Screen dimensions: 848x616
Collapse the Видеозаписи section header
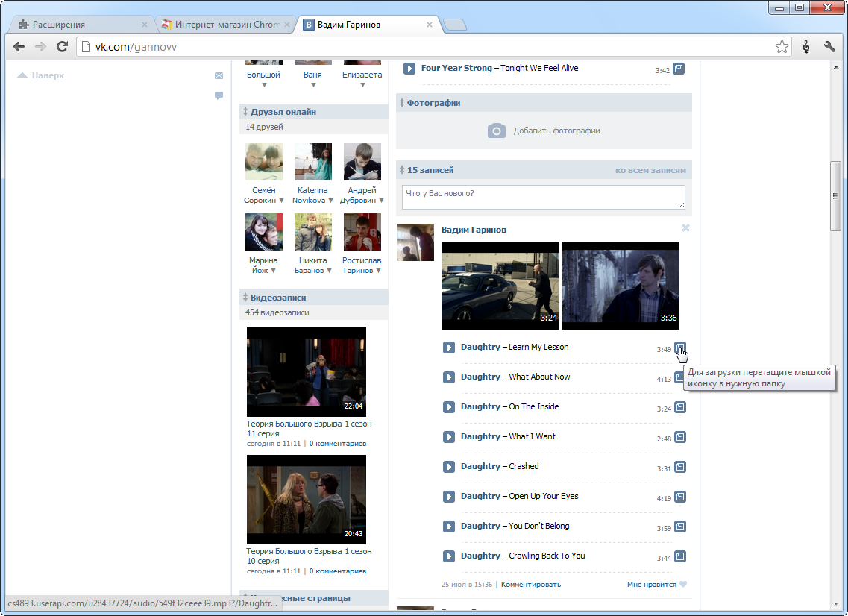coord(314,298)
